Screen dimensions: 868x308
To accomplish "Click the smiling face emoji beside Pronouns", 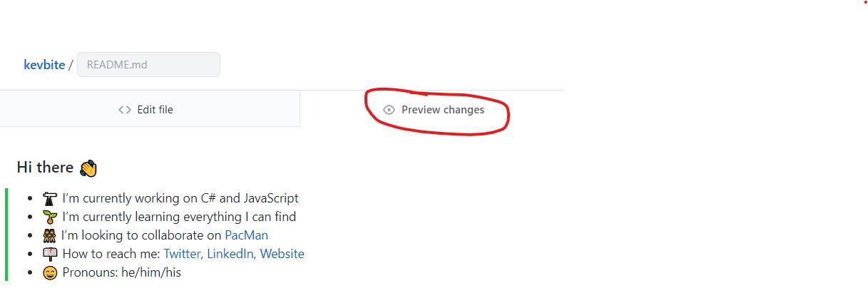I will click(50, 272).
